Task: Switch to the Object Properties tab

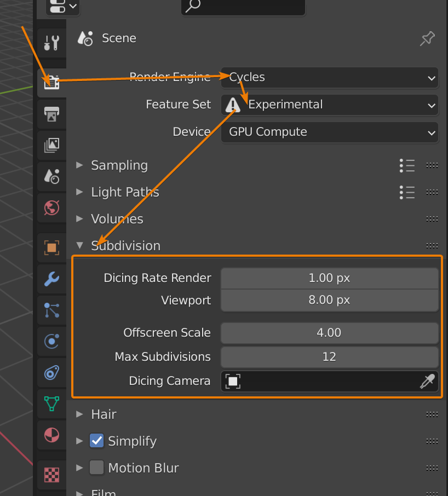Action: (51, 247)
